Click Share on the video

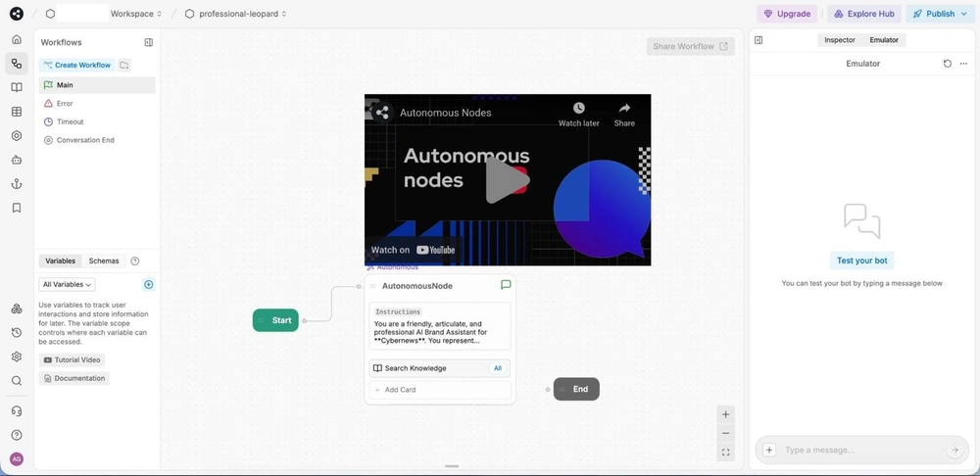(624, 115)
